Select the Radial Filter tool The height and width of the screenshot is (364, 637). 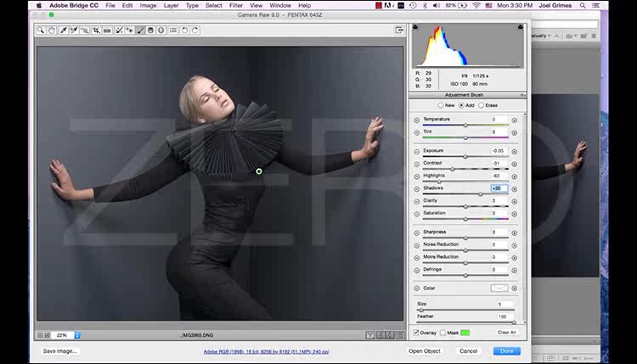click(161, 30)
